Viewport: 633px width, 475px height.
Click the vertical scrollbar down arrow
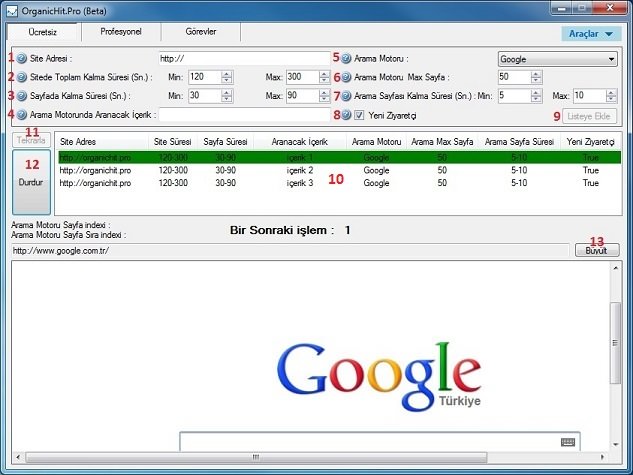click(615, 444)
